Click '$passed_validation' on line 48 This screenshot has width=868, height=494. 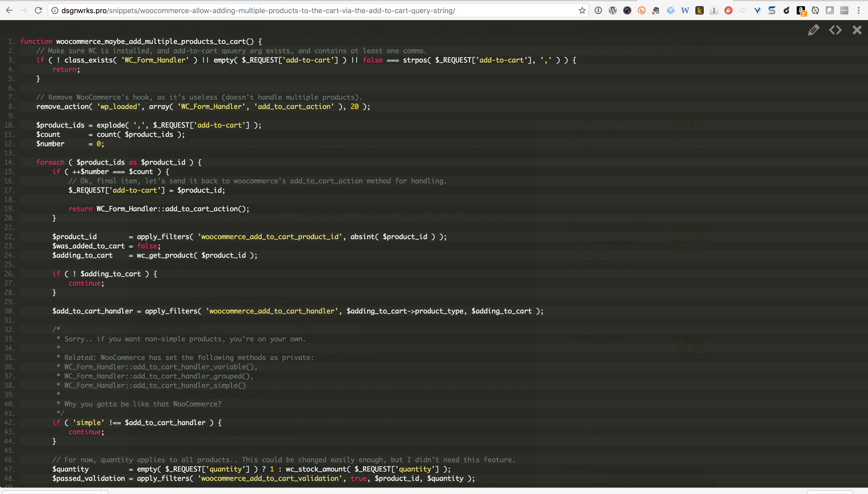click(x=89, y=479)
